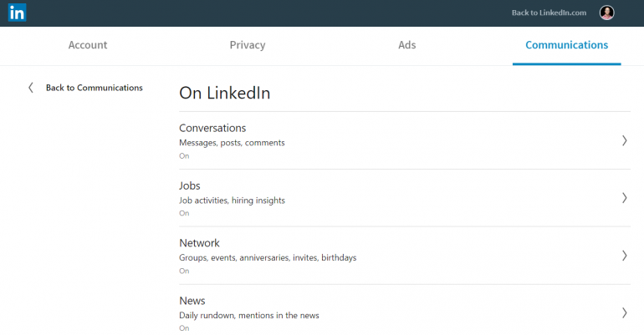Follow the Back to LinkedIn.com link

(x=549, y=13)
